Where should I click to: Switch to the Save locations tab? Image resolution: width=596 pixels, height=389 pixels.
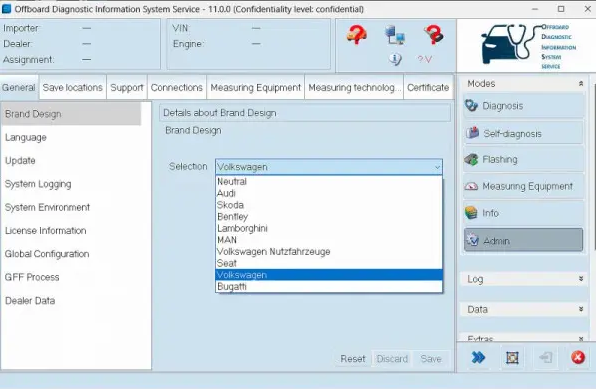[x=73, y=87]
